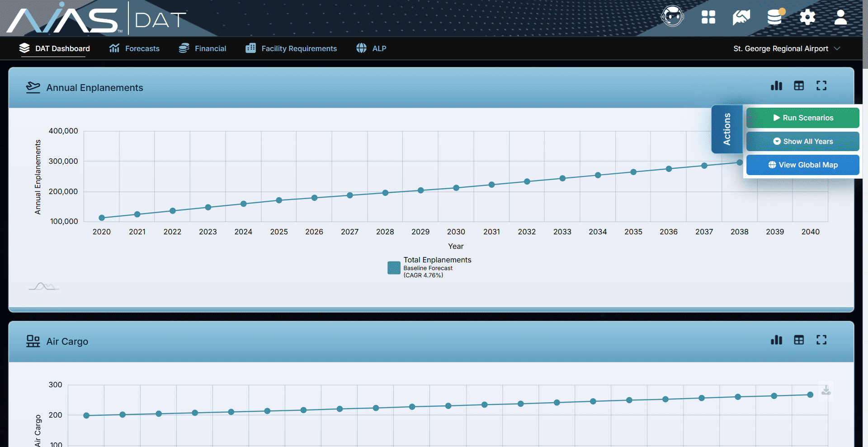This screenshot has height=447, width=868.
Task: Click the 'Year' axis title
Action: pos(456,246)
